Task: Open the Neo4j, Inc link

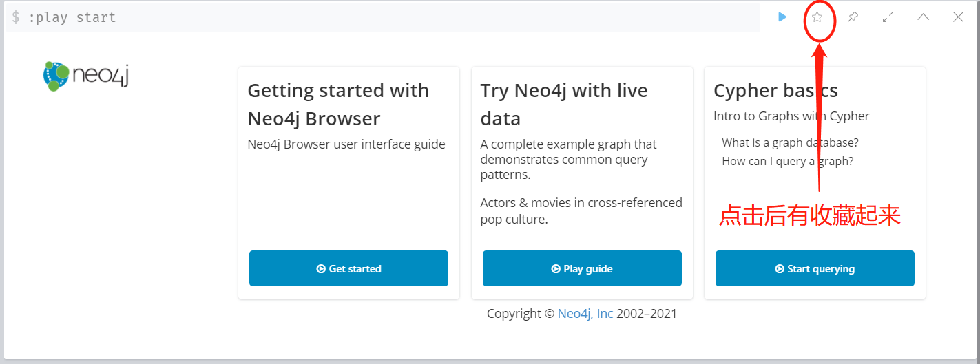Action: [x=585, y=314]
